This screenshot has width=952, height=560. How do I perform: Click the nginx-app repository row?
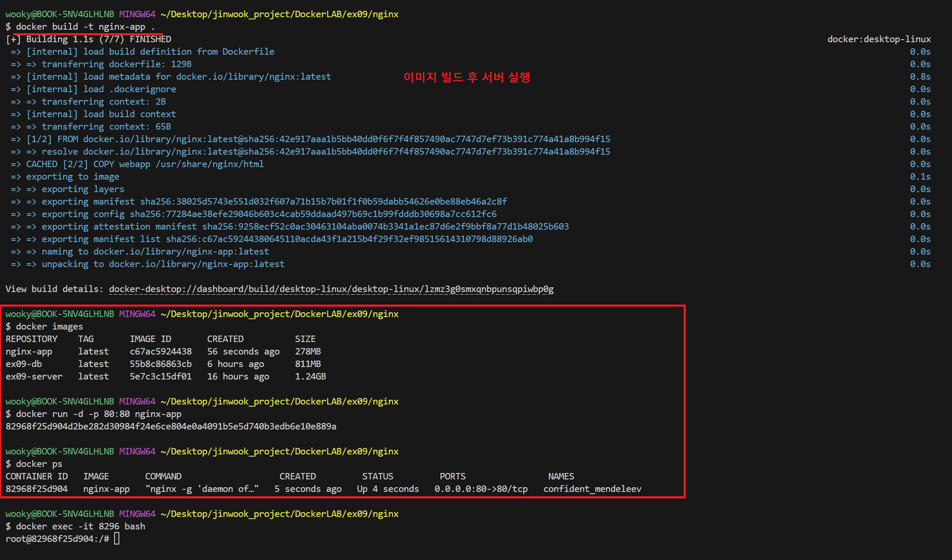[29, 352]
